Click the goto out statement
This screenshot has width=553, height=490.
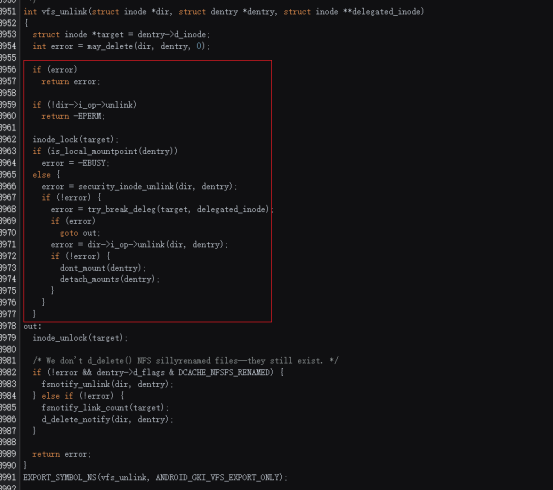(80, 233)
